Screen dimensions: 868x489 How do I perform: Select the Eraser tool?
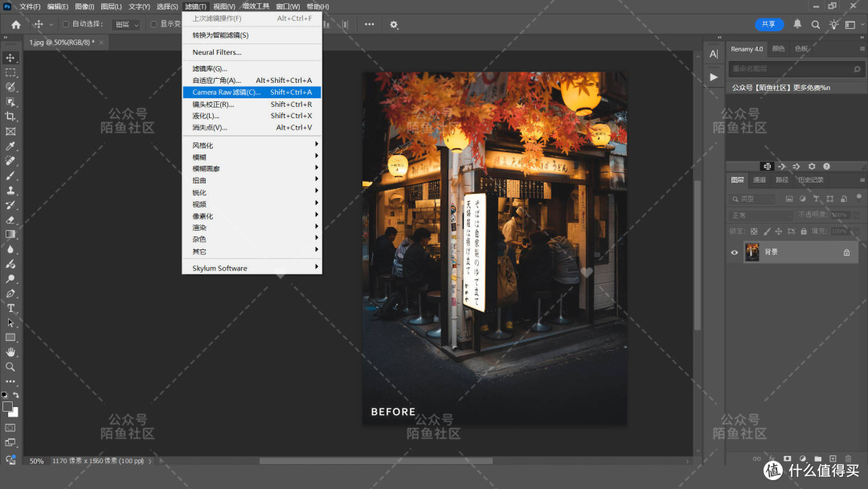coord(10,220)
